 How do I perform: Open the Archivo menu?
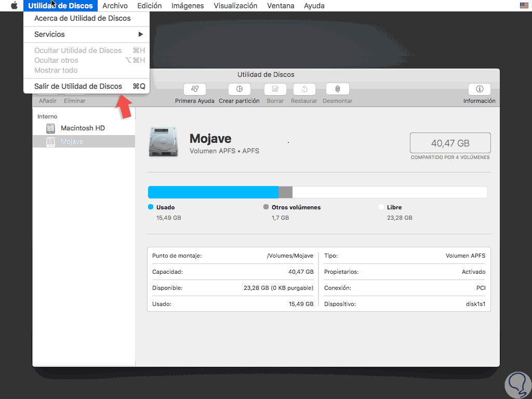(115, 6)
